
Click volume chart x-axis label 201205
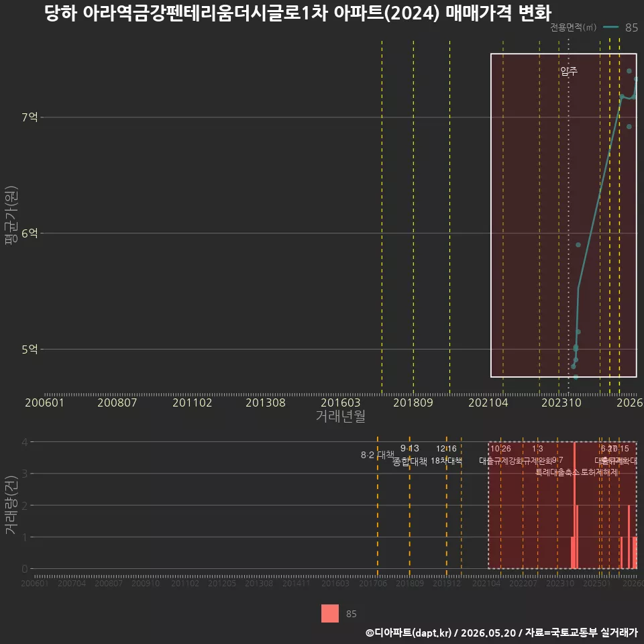click(x=222, y=583)
